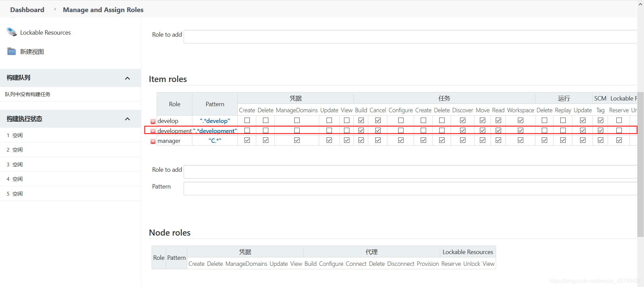Toggle manager role 运行 Replay checkbox
Image resolution: width=644 pixels, height=287 pixels.
click(563, 140)
